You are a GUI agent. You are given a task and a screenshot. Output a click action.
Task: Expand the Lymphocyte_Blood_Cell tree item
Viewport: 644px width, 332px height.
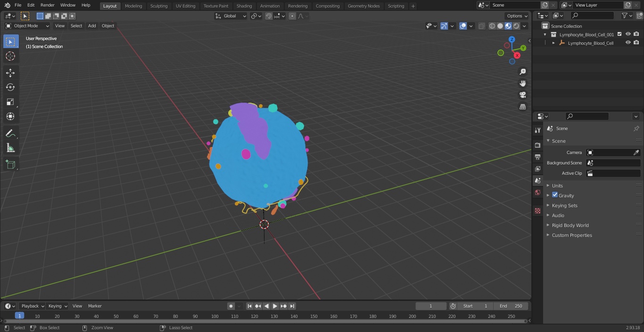point(553,43)
